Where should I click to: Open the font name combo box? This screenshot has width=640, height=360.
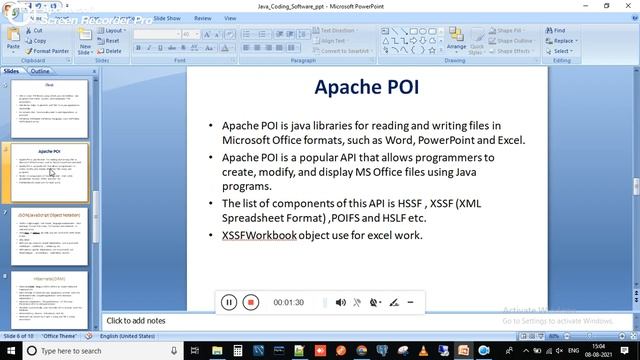point(157,34)
